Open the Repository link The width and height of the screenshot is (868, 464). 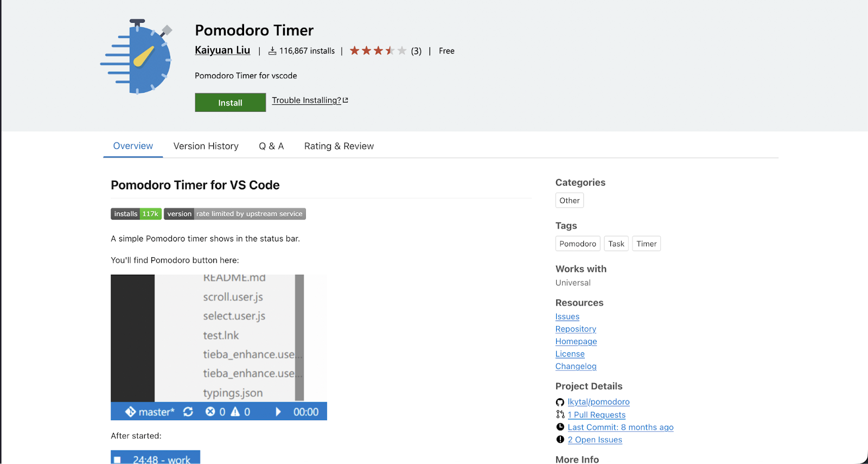(576, 329)
